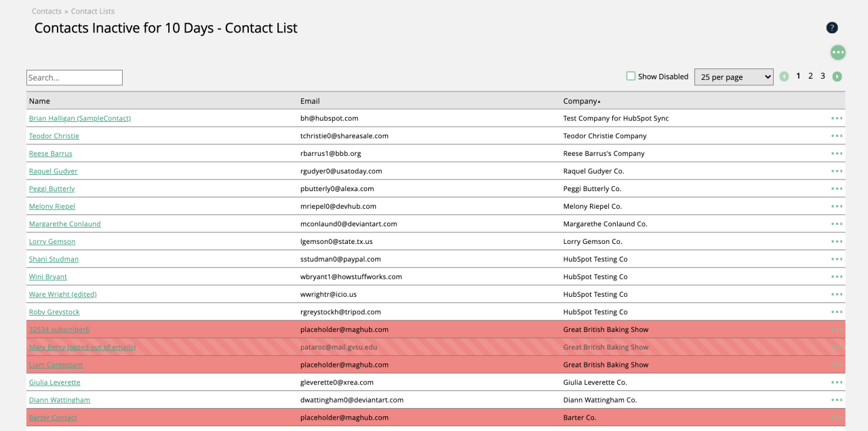Screen dimensions: 868x431
Task: Open row actions for Lorry Gemson
Action: pos(837,241)
